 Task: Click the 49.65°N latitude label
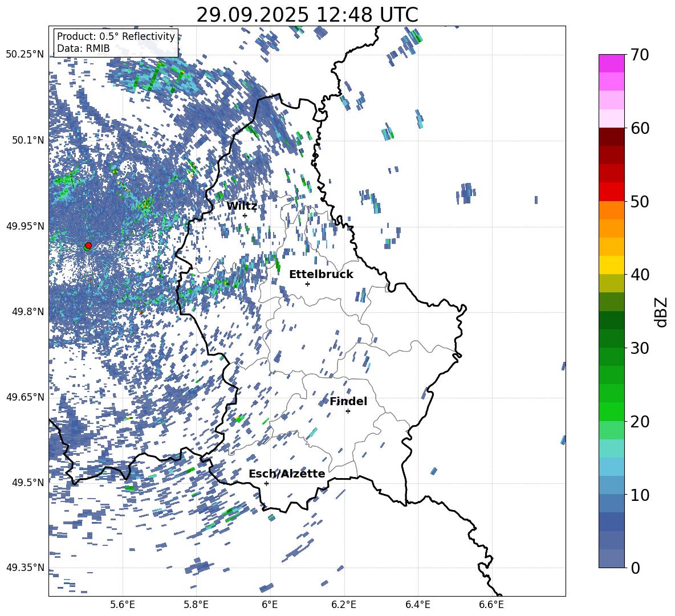(x=25, y=397)
